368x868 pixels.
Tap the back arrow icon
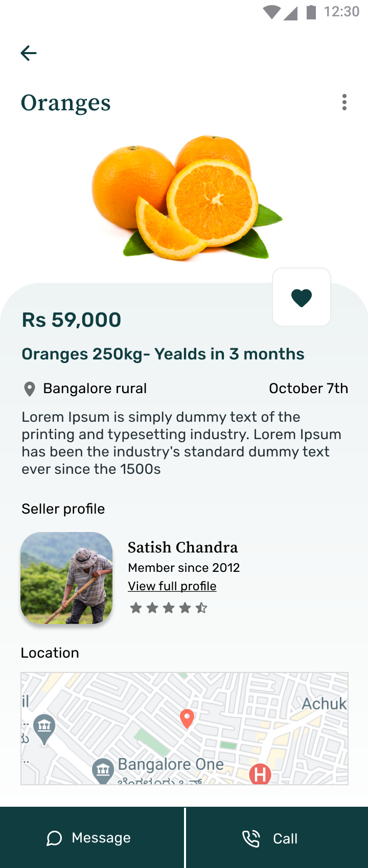(x=29, y=53)
